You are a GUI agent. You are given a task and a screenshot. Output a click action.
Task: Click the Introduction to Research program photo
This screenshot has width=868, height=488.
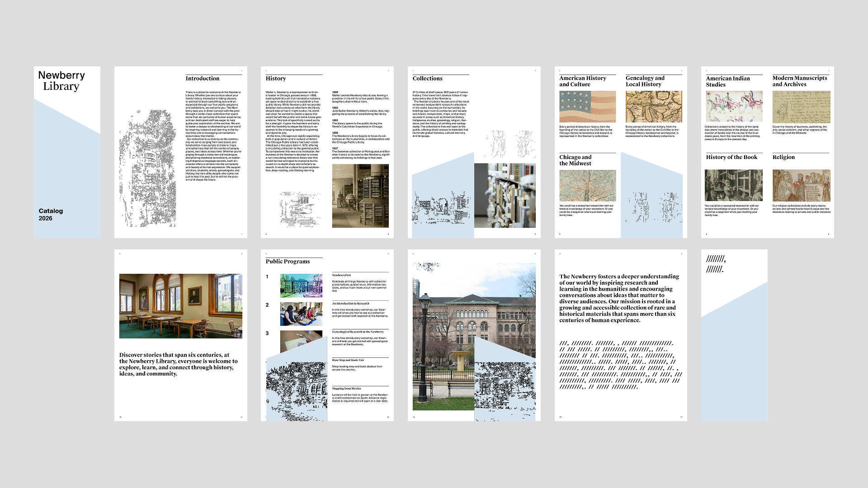click(301, 314)
